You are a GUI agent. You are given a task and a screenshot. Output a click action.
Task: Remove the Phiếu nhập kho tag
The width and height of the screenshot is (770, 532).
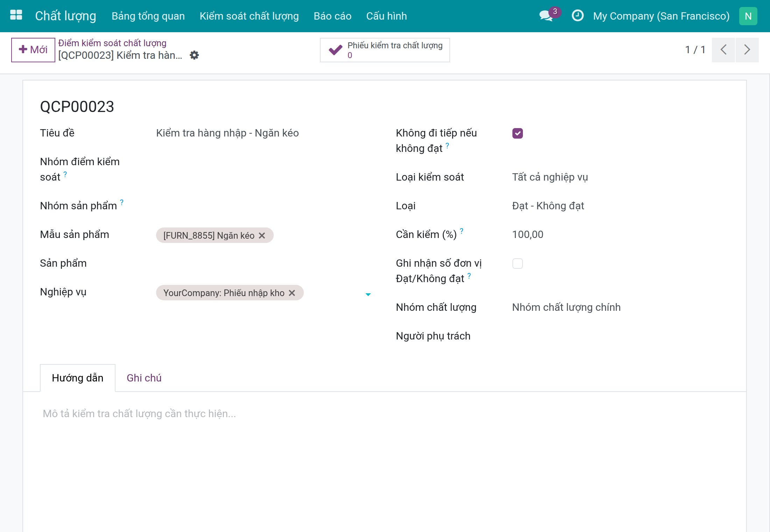[x=292, y=293]
